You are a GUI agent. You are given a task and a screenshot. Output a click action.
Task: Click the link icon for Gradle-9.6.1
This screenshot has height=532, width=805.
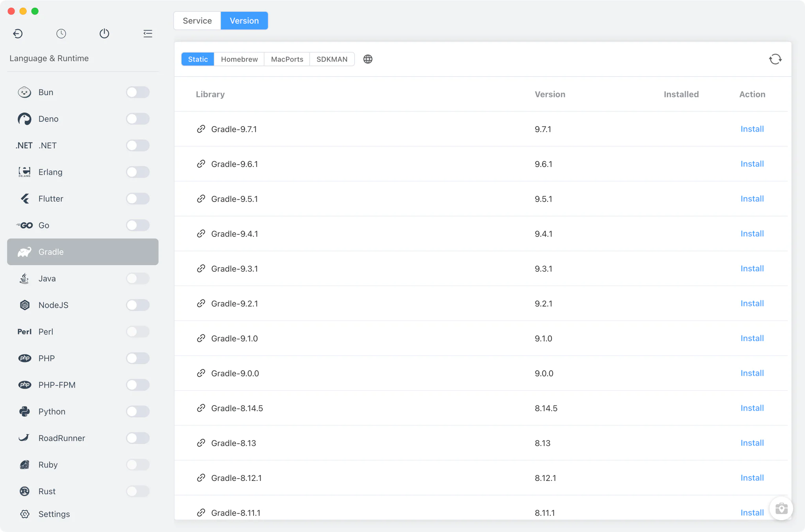tap(201, 164)
